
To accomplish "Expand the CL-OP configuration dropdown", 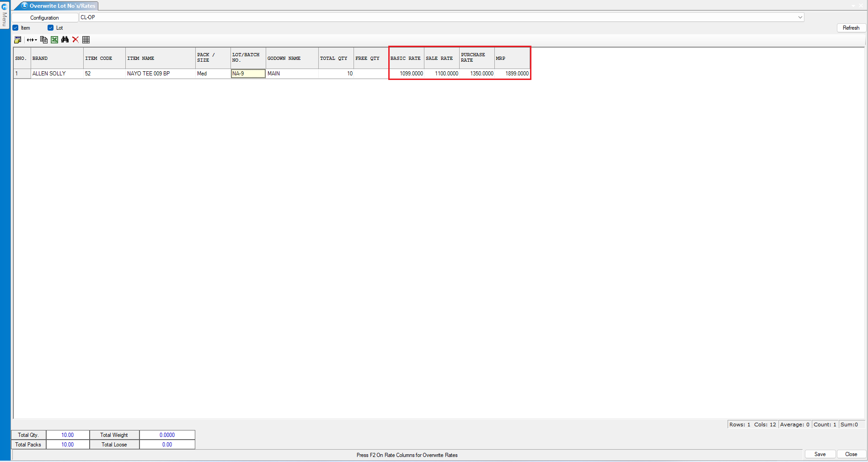I will tap(800, 17).
